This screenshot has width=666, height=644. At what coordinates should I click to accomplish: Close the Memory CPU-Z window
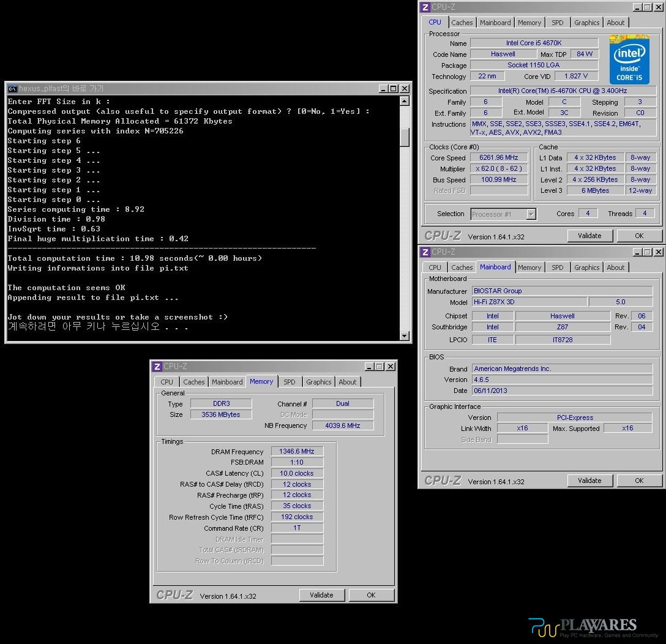tap(391, 367)
